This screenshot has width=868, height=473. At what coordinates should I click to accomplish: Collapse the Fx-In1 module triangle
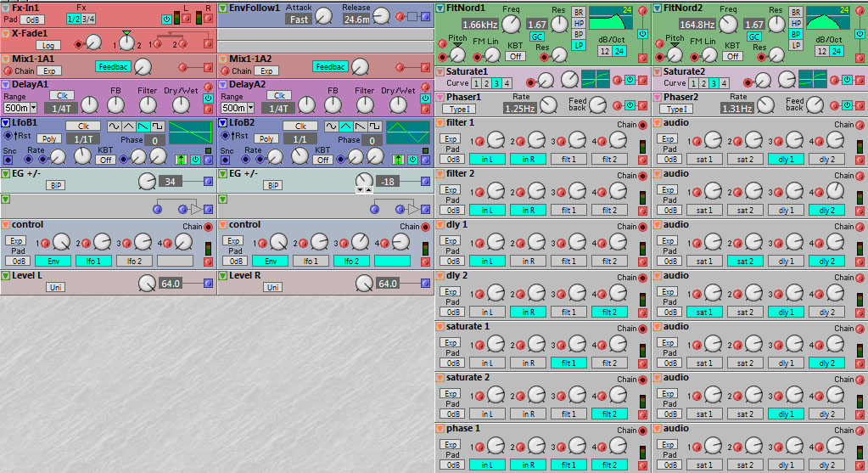click(6, 8)
